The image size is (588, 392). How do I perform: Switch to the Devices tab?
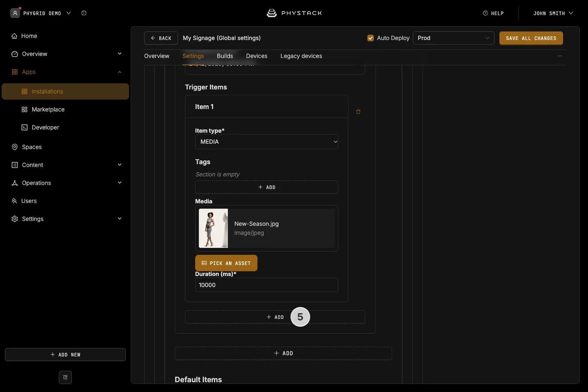pos(257,56)
